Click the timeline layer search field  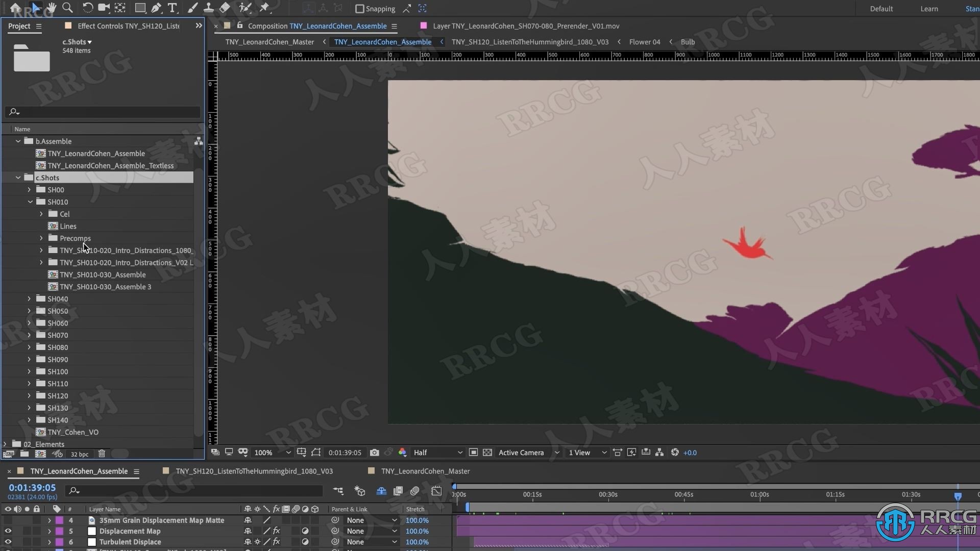pyautogui.click(x=195, y=491)
